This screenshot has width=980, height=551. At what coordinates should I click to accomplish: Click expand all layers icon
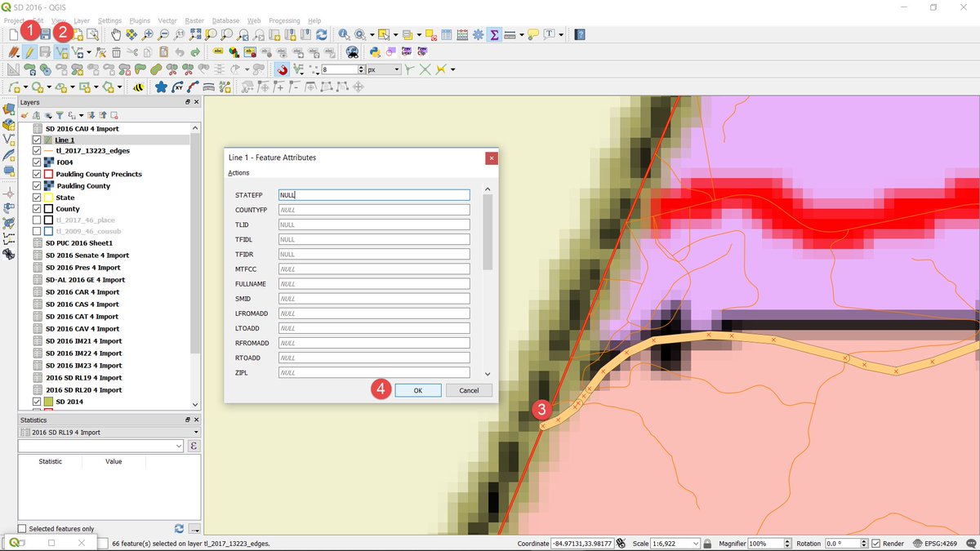click(x=91, y=115)
